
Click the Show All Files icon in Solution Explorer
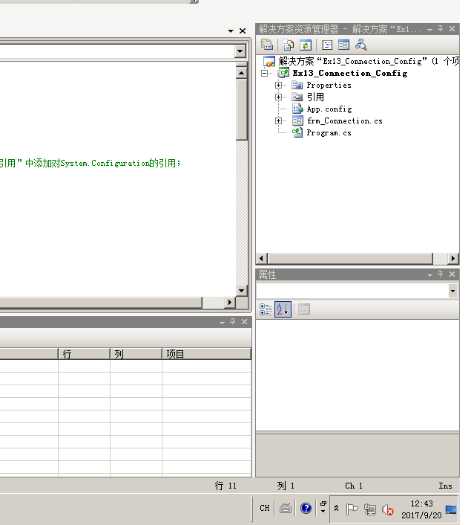pos(289,45)
